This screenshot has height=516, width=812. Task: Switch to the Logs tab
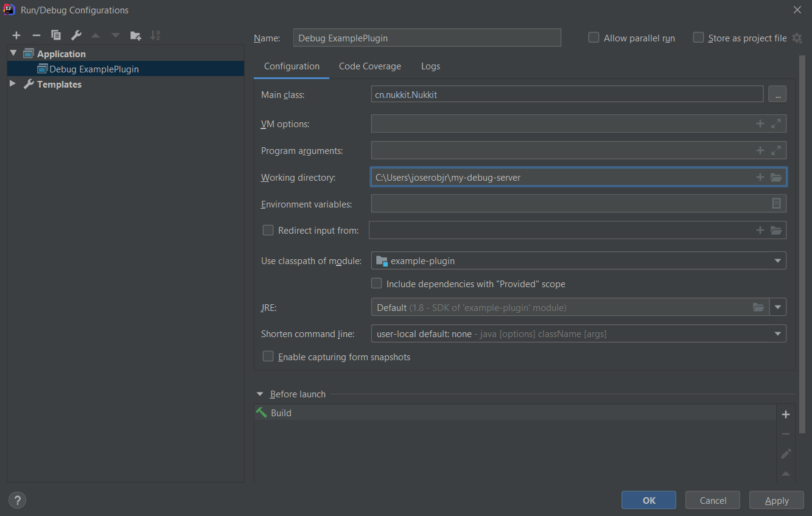[430, 66]
